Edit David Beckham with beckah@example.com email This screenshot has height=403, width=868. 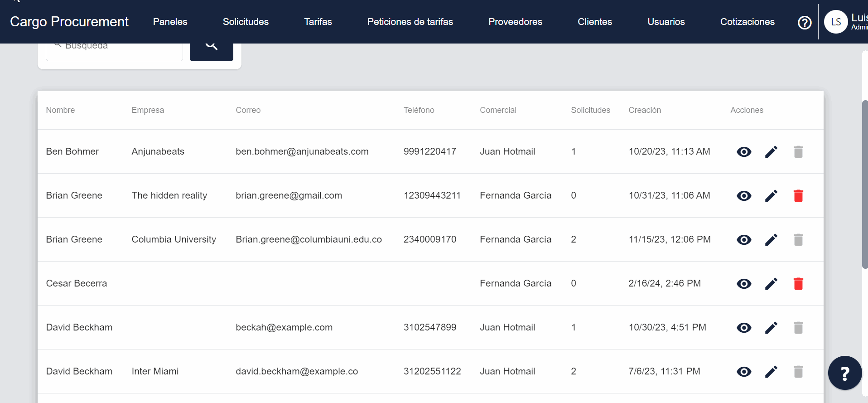pos(771,328)
